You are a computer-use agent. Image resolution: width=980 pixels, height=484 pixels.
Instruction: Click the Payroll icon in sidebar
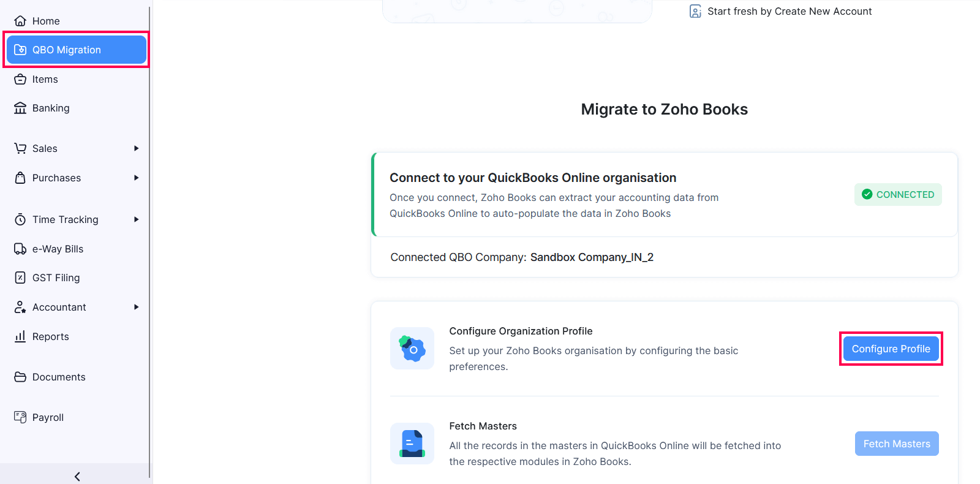[20, 417]
